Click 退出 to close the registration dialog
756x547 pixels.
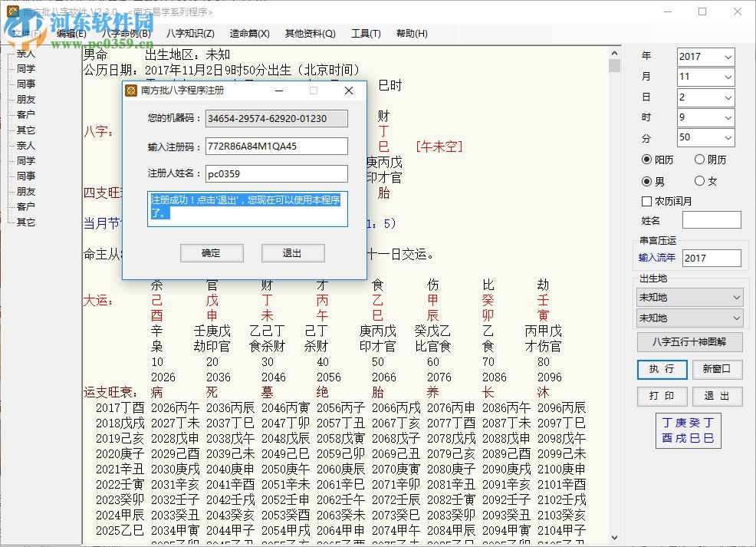(x=293, y=253)
